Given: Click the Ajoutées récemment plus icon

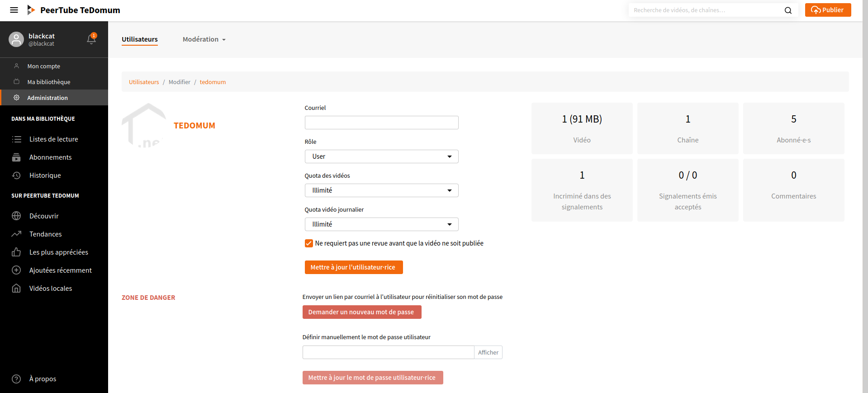Looking at the screenshot, I should 16,270.
